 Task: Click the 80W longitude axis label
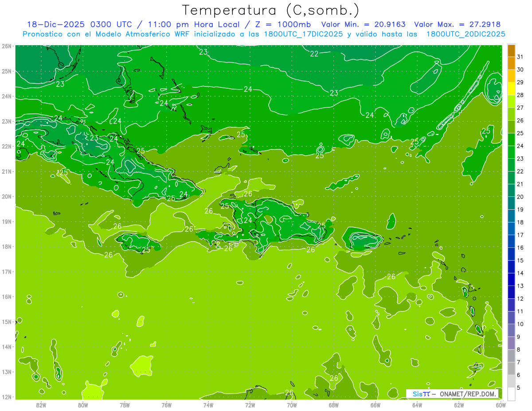pos(83,405)
